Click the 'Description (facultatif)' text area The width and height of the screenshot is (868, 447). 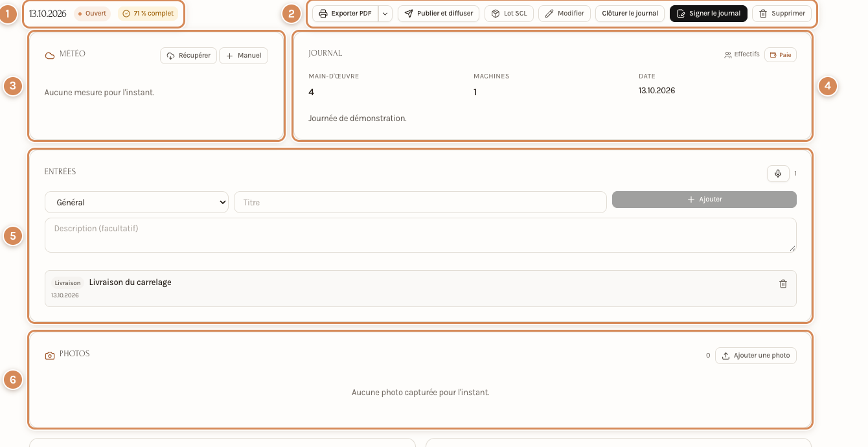pos(420,235)
